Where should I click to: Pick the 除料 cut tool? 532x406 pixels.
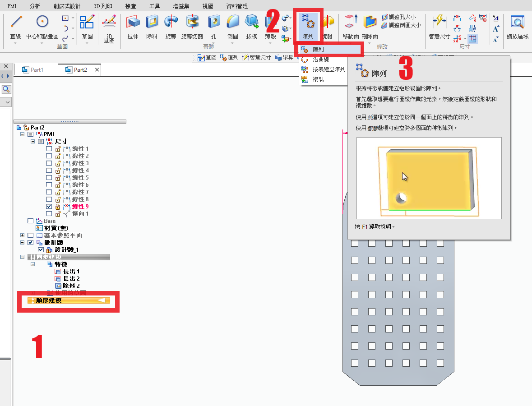[152, 27]
